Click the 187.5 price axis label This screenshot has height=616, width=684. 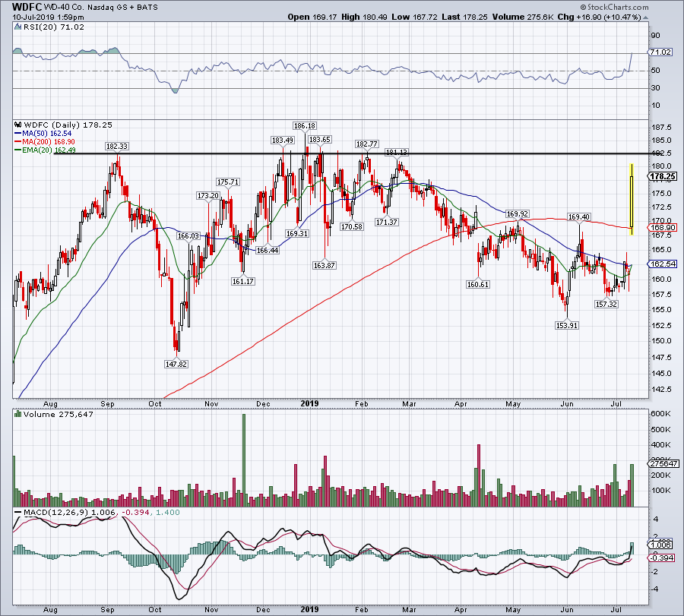click(662, 128)
